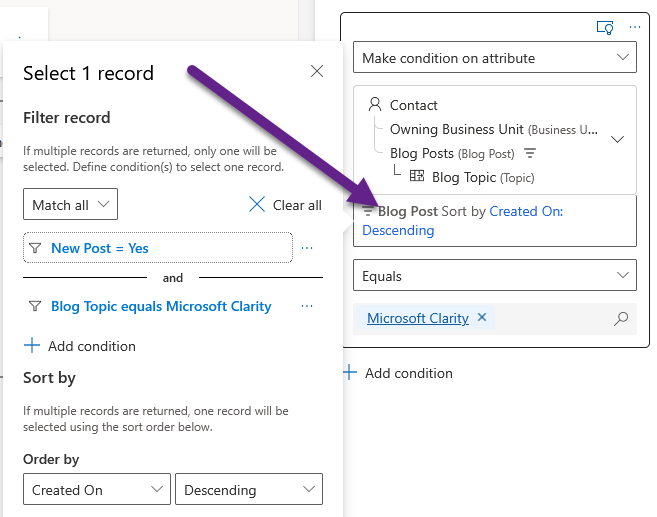Open Make condition on attribute dropdown
The image size is (657, 517).
pos(495,59)
